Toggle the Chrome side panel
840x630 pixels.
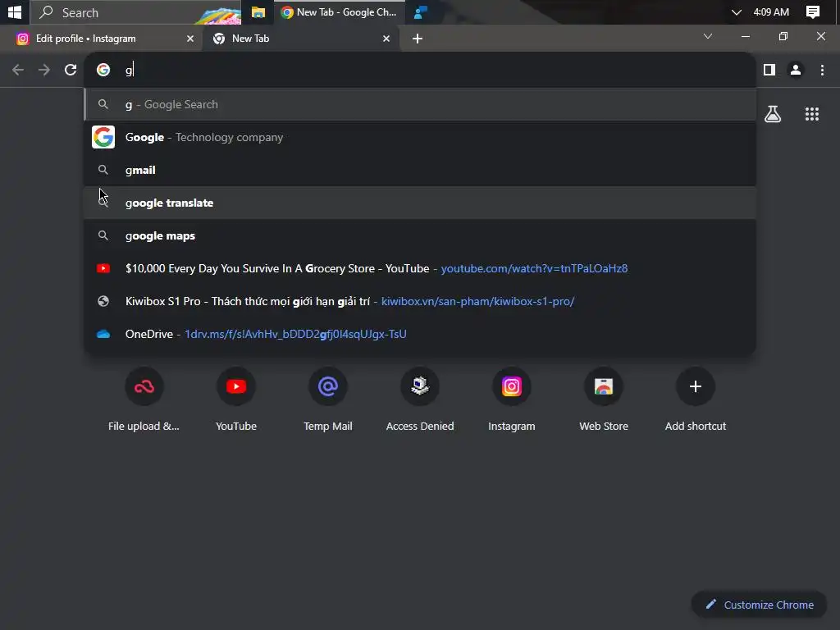(x=769, y=70)
